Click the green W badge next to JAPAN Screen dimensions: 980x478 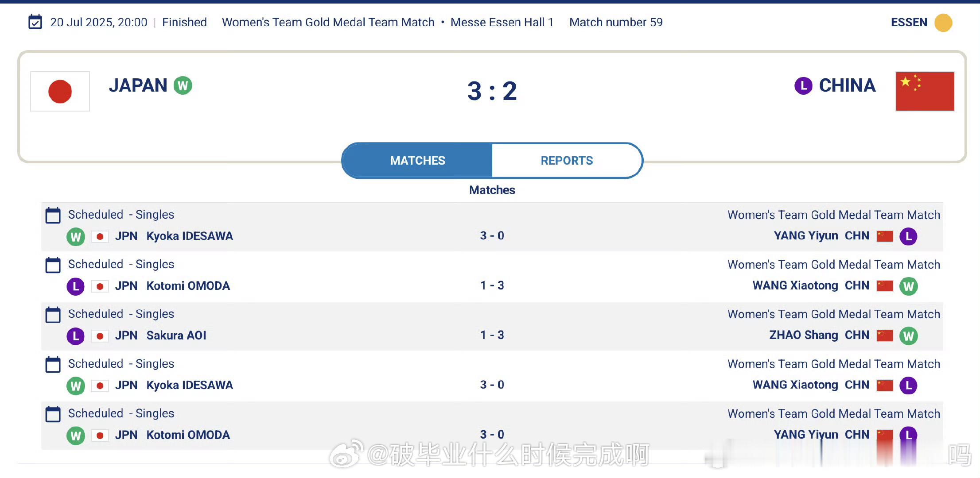(x=183, y=85)
